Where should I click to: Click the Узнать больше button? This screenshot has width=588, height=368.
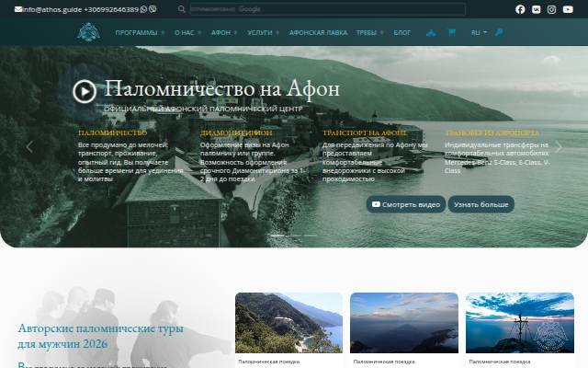[x=481, y=204]
